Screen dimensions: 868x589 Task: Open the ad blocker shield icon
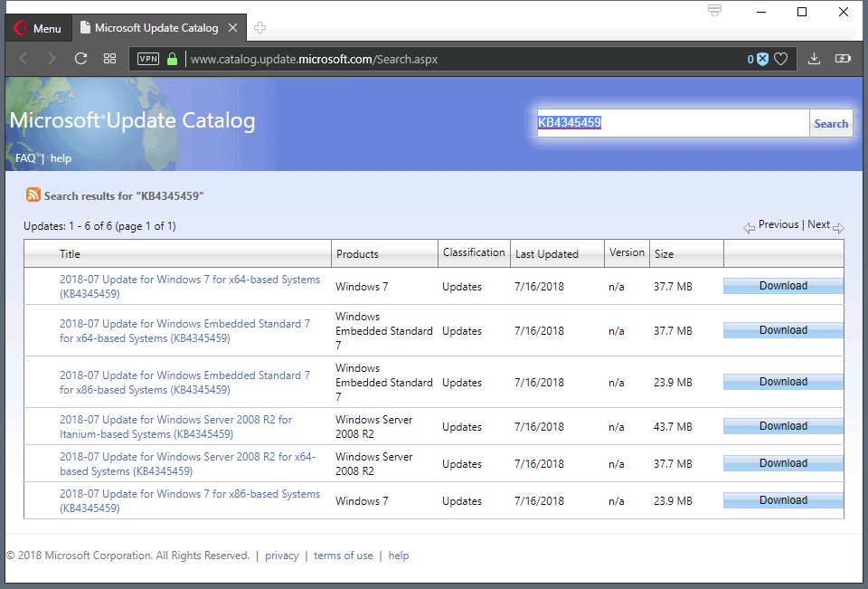point(762,60)
